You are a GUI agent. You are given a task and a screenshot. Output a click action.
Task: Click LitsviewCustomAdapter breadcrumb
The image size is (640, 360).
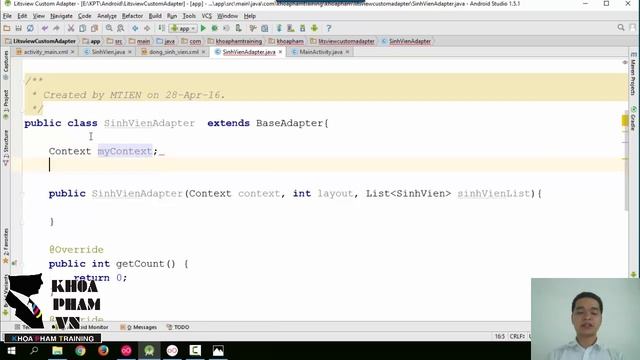(40, 41)
